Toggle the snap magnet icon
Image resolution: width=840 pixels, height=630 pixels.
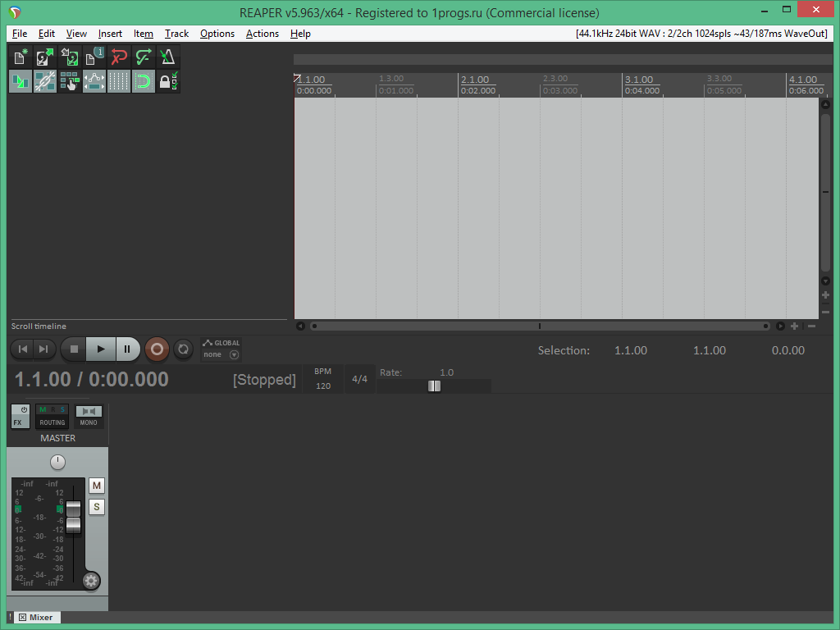pos(144,81)
